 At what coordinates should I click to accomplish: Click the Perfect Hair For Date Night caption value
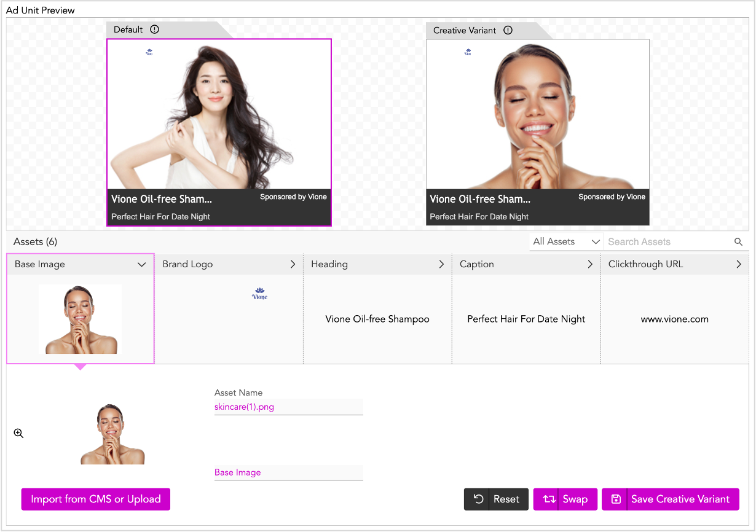pyautogui.click(x=526, y=319)
